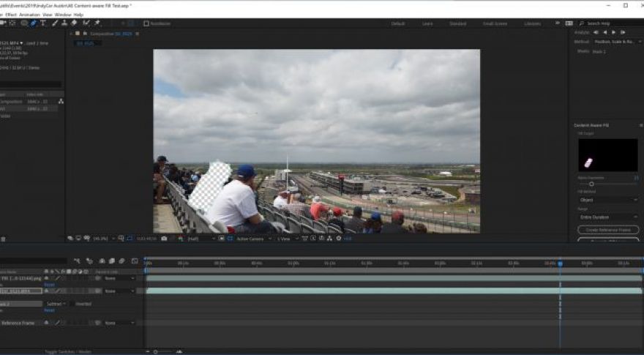Open the View menu

click(48, 15)
